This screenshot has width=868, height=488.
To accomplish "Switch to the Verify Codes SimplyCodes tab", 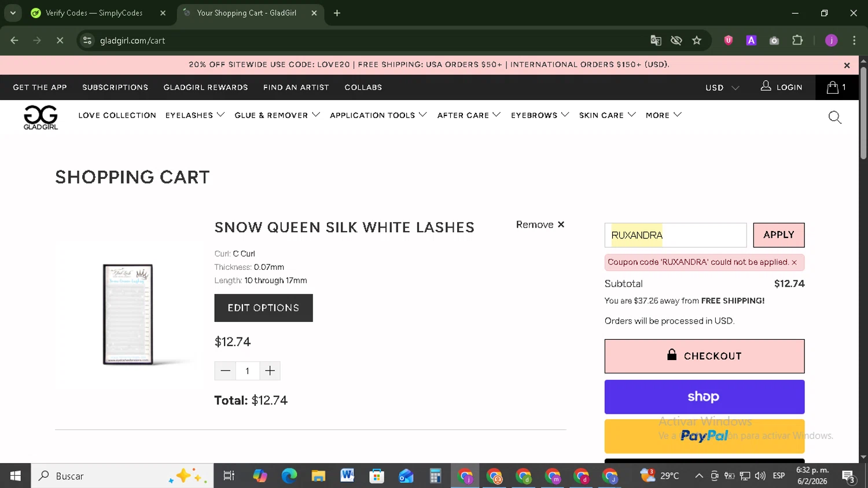I will (94, 13).
